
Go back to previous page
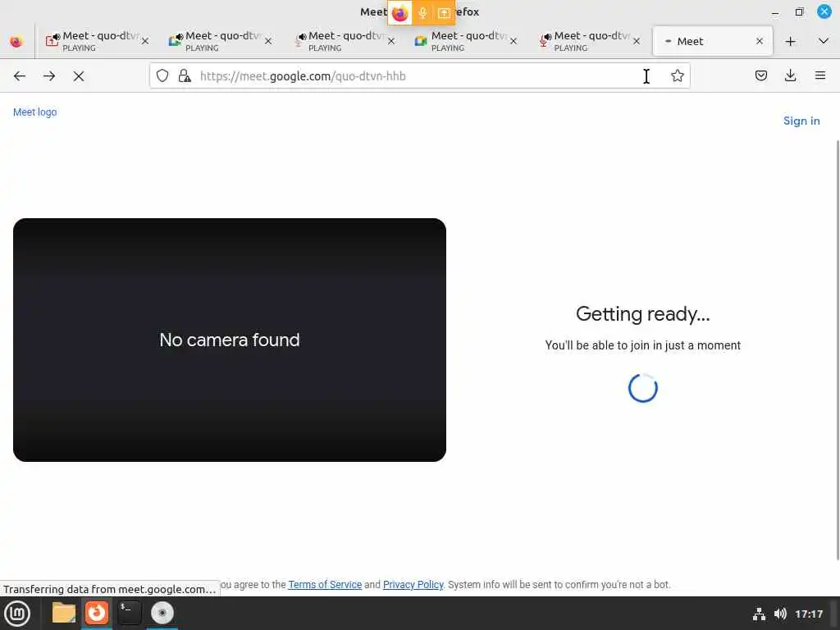click(20, 76)
